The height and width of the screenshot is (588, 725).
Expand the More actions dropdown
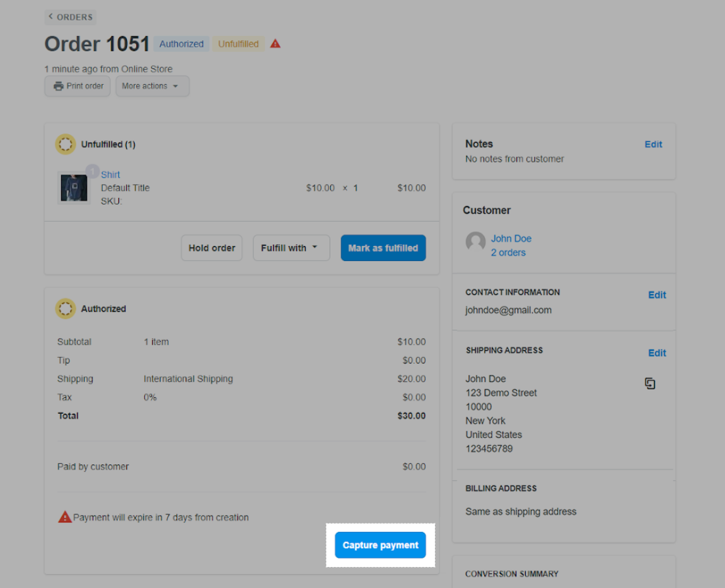pyautogui.click(x=152, y=86)
